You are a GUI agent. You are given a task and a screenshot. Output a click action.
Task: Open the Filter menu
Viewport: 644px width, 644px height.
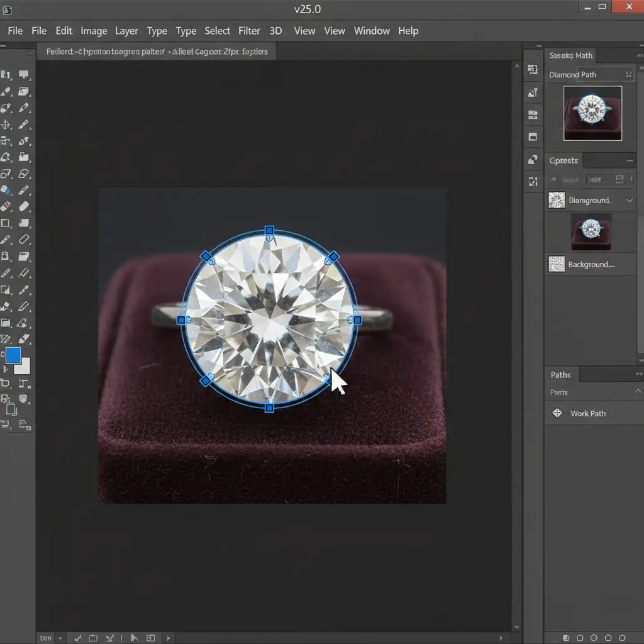249,31
